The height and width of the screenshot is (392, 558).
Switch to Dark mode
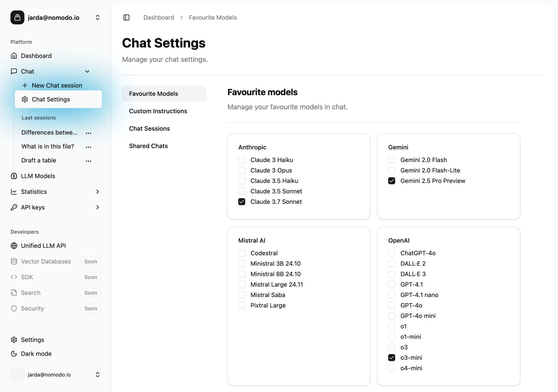pos(36,354)
